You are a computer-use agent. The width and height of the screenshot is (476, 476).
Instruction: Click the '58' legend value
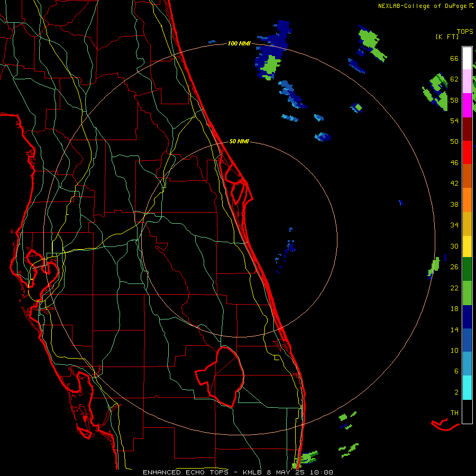(x=454, y=100)
